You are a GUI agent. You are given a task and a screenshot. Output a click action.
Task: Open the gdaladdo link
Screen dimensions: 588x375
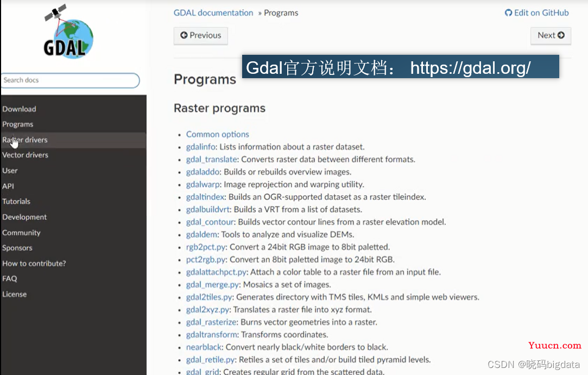(203, 172)
